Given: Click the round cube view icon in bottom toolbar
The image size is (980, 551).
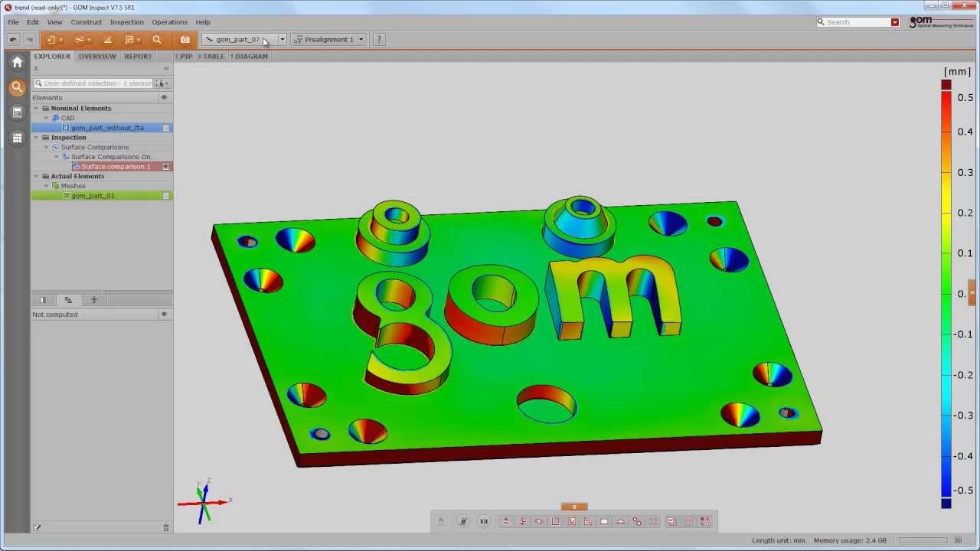Looking at the screenshot, I should [x=463, y=522].
